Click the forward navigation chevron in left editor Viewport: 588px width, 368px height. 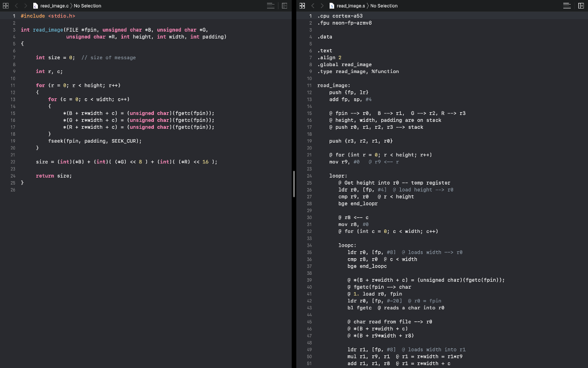pos(25,6)
